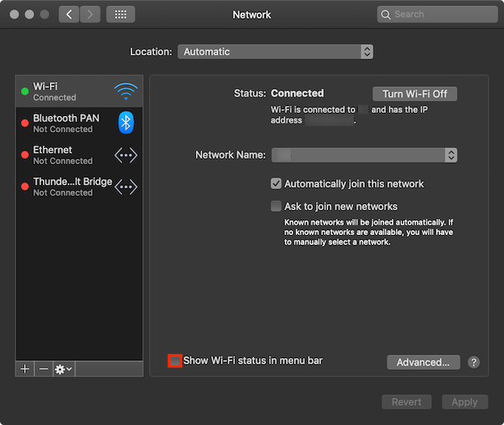The image size is (504, 425).
Task: Show all preferences grid icon
Action: (121, 15)
